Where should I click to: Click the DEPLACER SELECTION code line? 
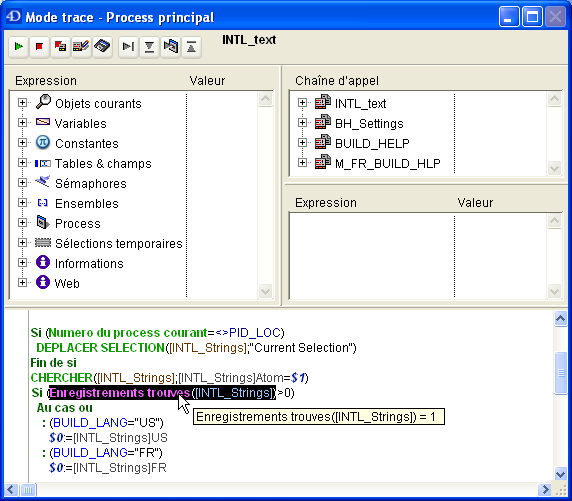click(x=196, y=348)
